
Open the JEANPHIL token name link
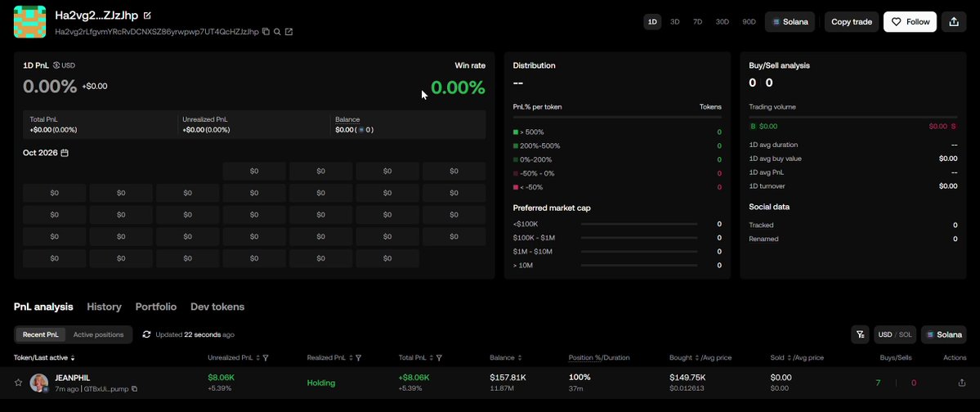point(73,378)
